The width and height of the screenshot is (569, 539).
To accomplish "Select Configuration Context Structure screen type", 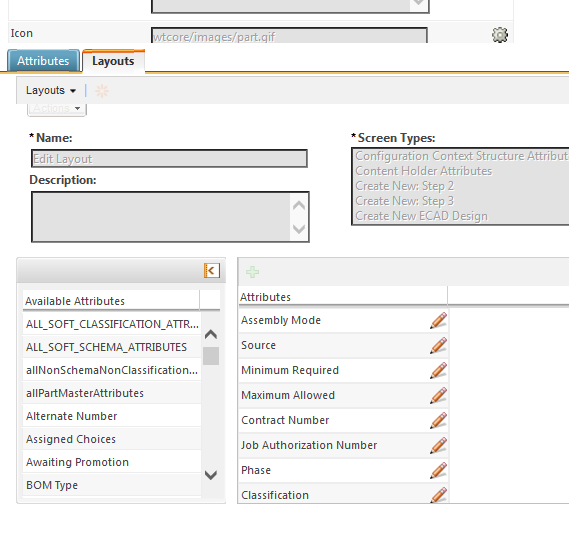I will [462, 156].
